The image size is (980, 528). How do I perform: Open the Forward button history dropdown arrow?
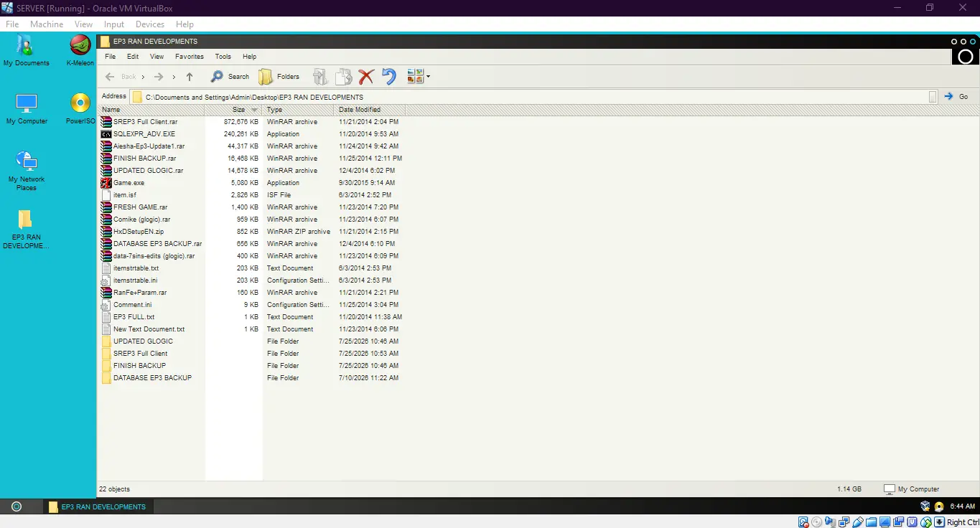click(174, 77)
